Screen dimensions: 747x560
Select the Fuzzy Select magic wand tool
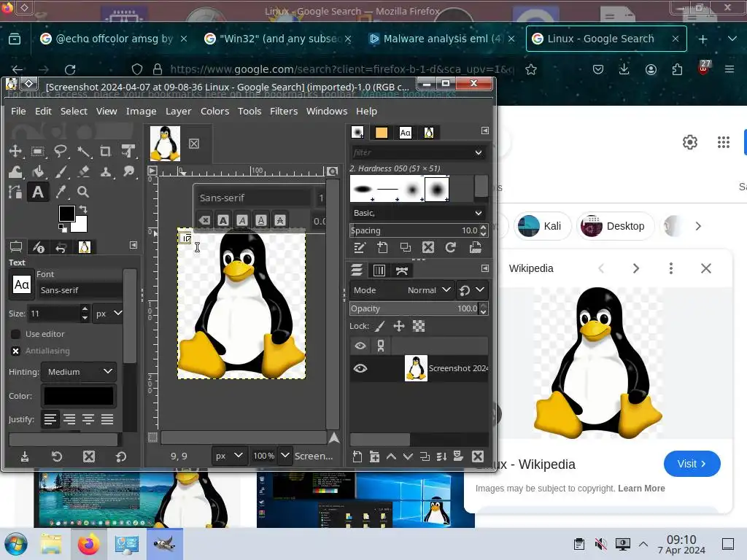tap(84, 152)
